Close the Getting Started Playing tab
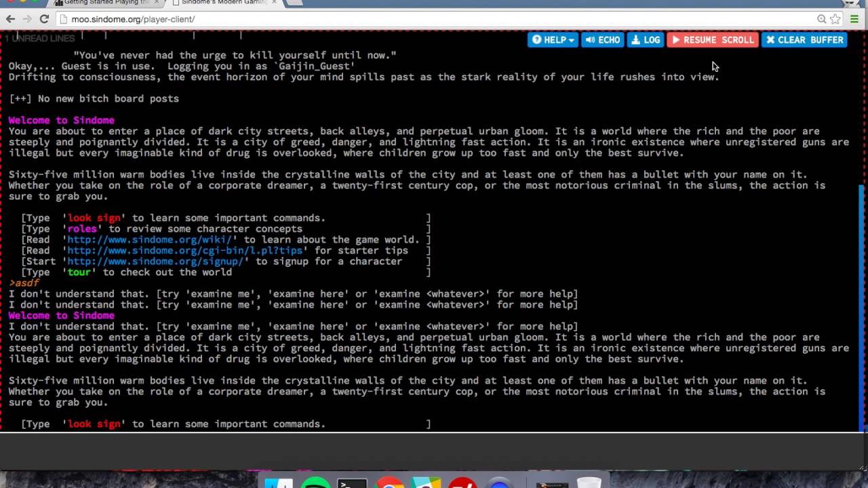868x488 pixels. pyautogui.click(x=156, y=3)
